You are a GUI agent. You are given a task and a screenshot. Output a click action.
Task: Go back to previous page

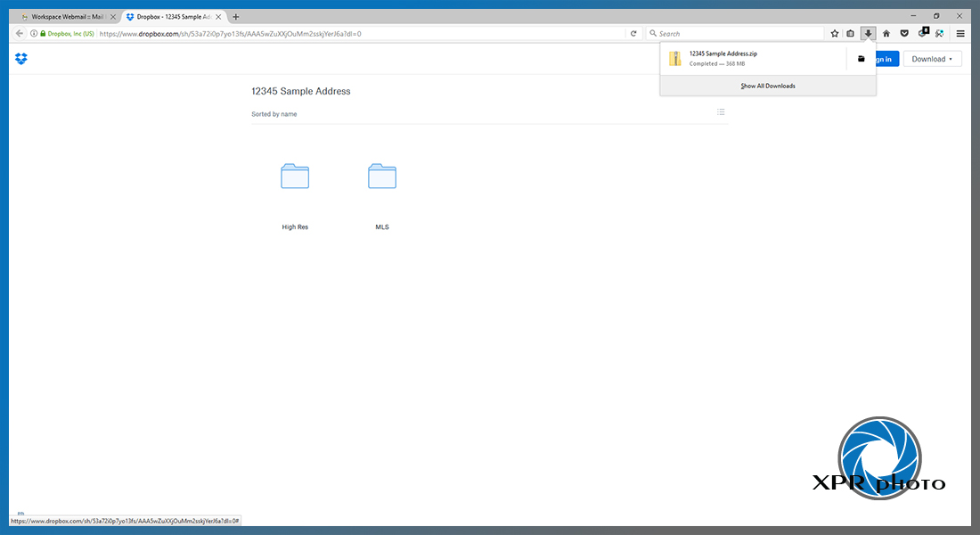pos(20,34)
